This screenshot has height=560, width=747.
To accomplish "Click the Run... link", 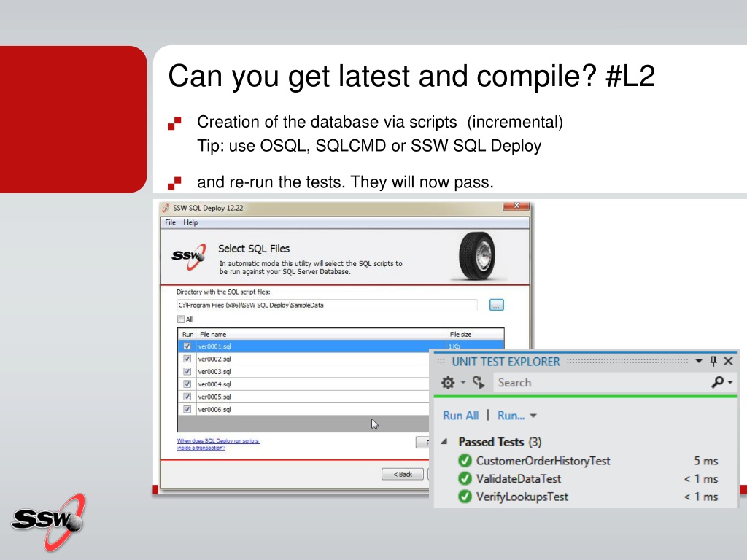I will pos(511,416).
